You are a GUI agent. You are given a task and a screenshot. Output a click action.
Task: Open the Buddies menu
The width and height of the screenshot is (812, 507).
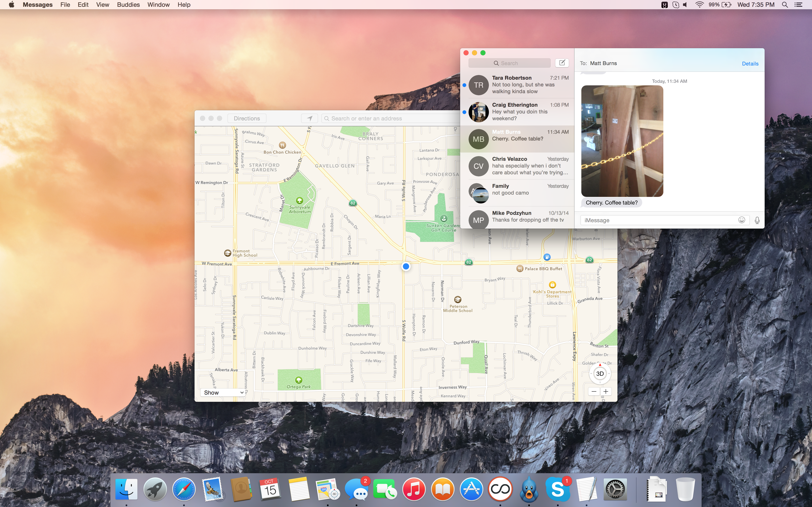[128, 5]
